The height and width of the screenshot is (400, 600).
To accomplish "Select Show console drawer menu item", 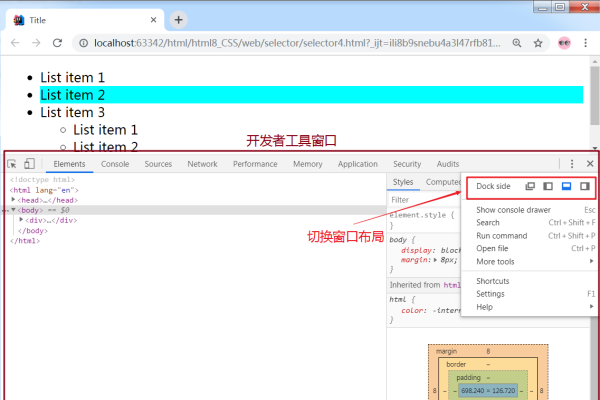I will [x=512, y=210].
